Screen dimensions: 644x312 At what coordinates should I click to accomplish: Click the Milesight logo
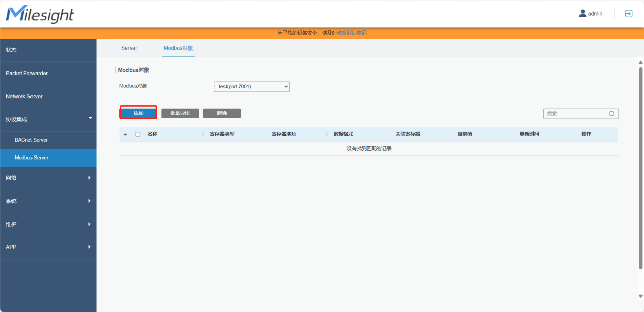tap(40, 14)
